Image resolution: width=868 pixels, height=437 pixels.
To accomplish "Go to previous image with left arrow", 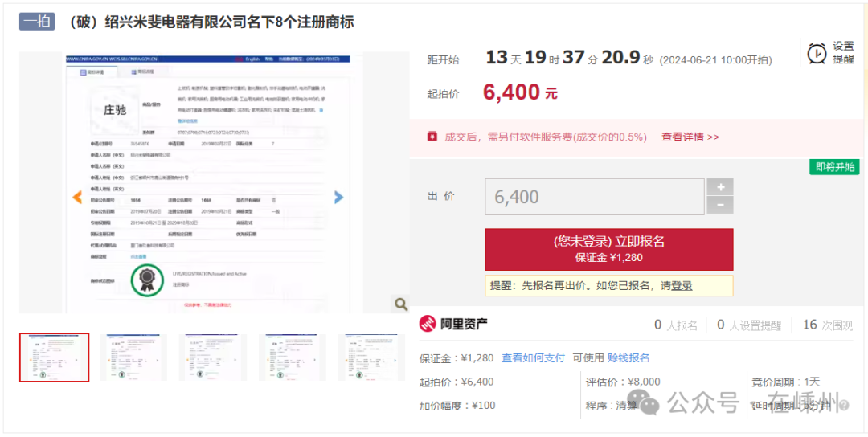I will point(78,197).
